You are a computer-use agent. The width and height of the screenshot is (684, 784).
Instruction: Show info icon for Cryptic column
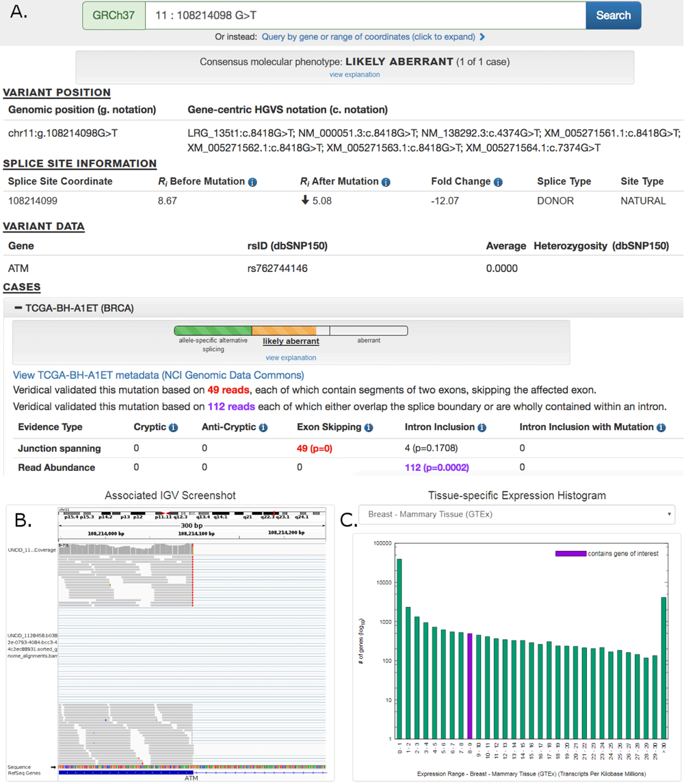[173, 428]
